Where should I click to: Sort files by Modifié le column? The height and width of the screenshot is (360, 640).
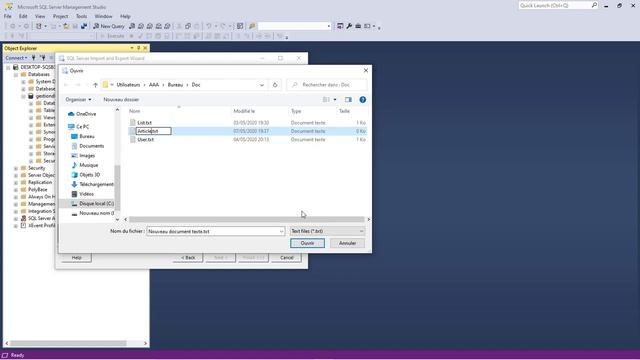point(244,111)
